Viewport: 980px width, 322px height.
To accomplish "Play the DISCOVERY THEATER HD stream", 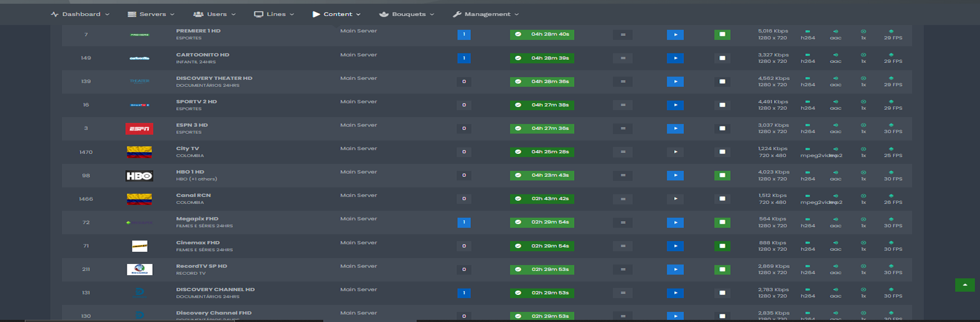I will [675, 81].
